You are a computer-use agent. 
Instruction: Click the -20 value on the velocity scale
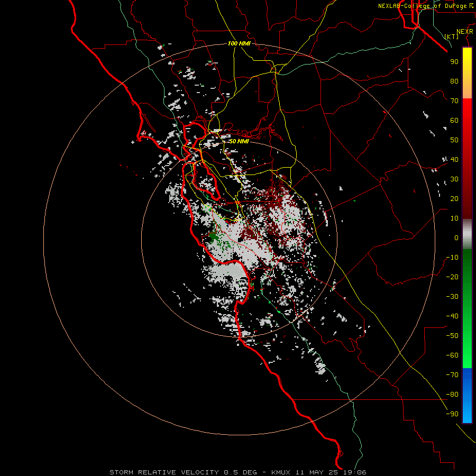pos(452,277)
